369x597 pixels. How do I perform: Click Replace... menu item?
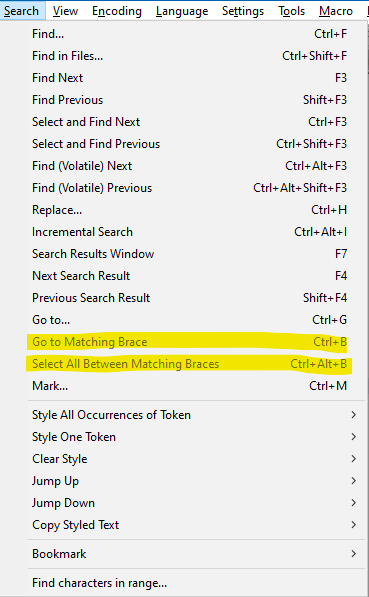196,210
